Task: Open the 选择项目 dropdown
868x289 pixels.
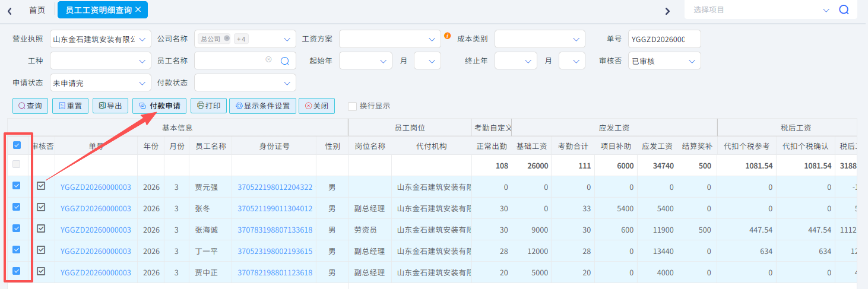Action: [761, 10]
